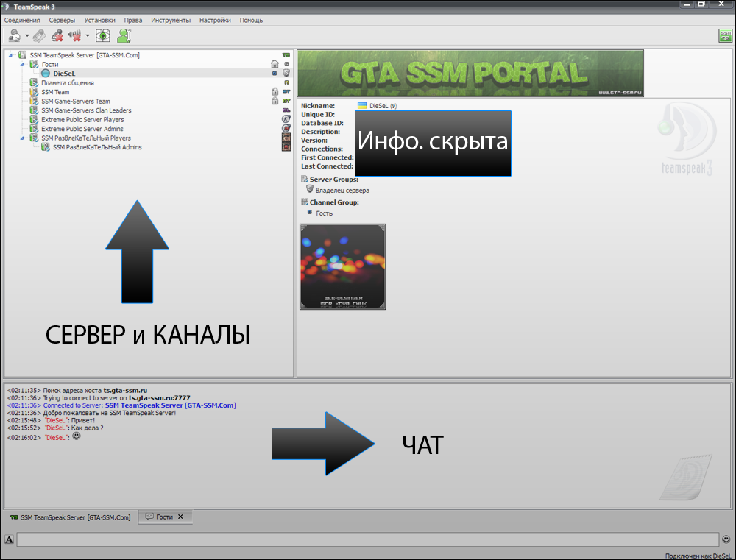Click the yellow channel icon beside SSM Team
The image size is (736, 560).
pos(34,92)
